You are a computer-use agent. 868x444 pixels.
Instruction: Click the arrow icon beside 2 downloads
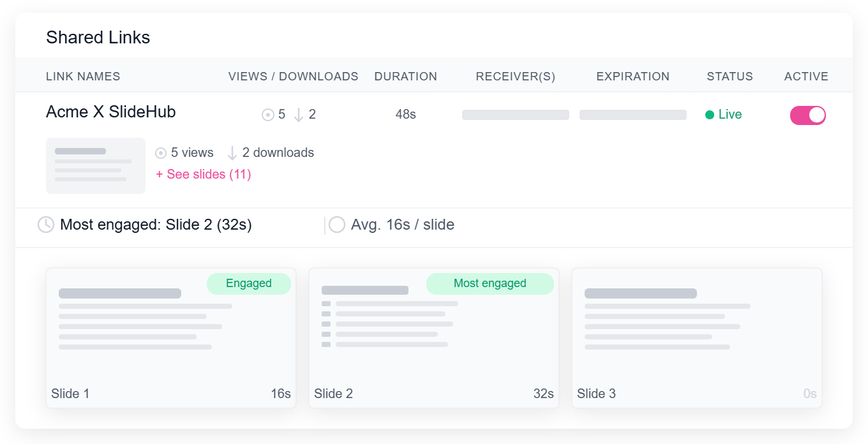coord(232,153)
